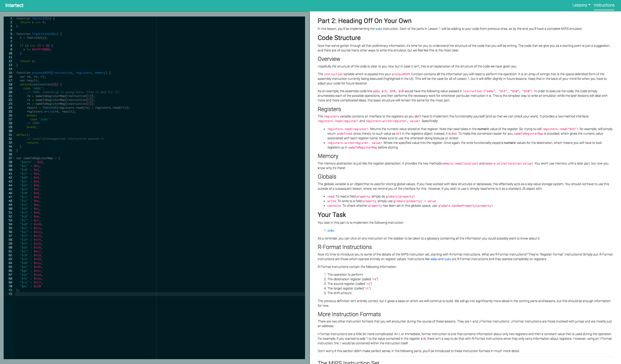
Task: Click the subu link beside addu in R-Format section
Action: (447, 259)
